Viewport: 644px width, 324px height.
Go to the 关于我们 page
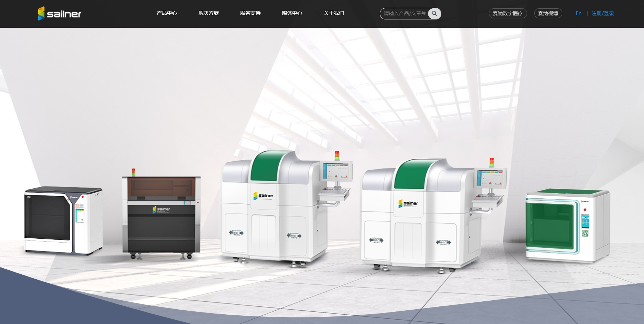coord(334,13)
